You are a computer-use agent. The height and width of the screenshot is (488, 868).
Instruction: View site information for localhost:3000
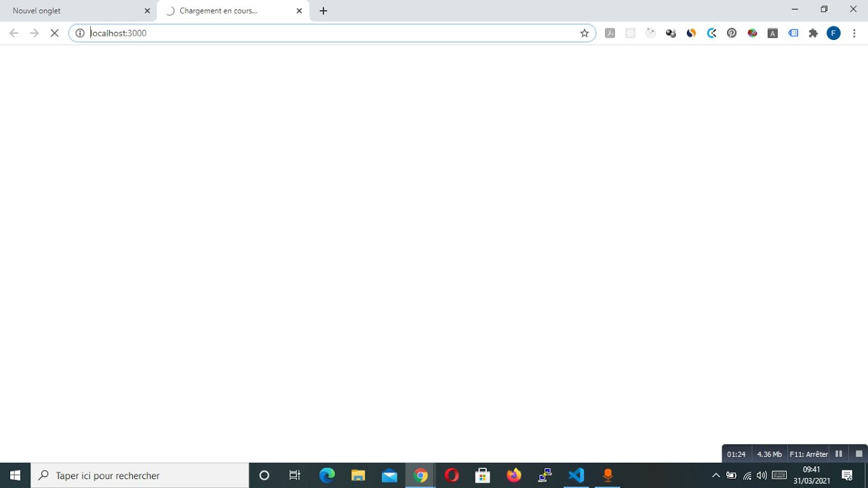point(80,33)
